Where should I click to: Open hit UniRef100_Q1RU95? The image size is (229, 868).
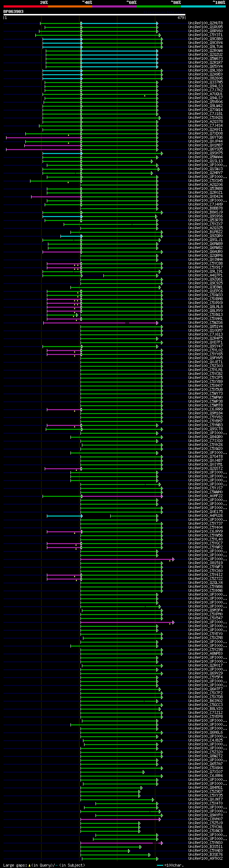coord(205,27)
